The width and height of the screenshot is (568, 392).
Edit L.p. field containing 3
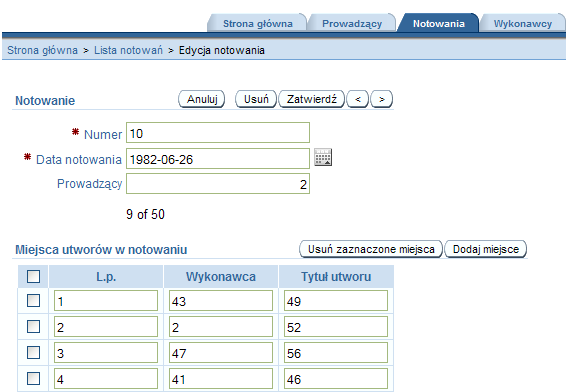pyautogui.click(x=106, y=353)
